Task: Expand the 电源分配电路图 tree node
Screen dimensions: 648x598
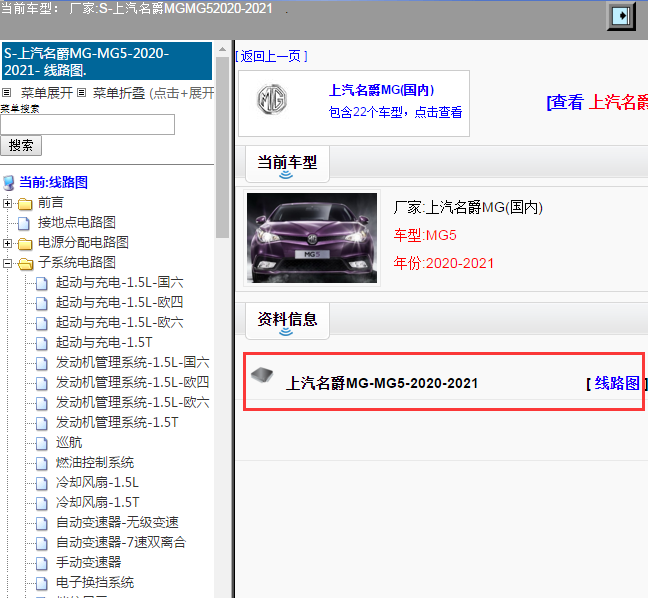Action: pyautogui.click(x=7, y=243)
